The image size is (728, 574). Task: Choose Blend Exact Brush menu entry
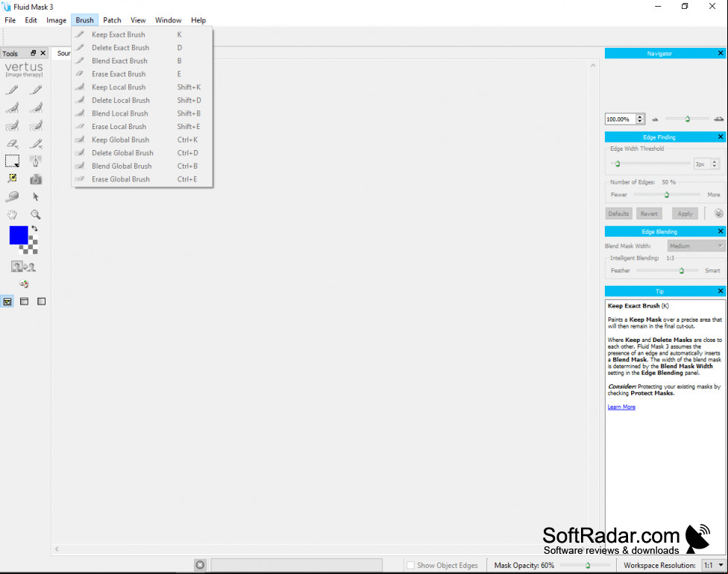pos(142,61)
